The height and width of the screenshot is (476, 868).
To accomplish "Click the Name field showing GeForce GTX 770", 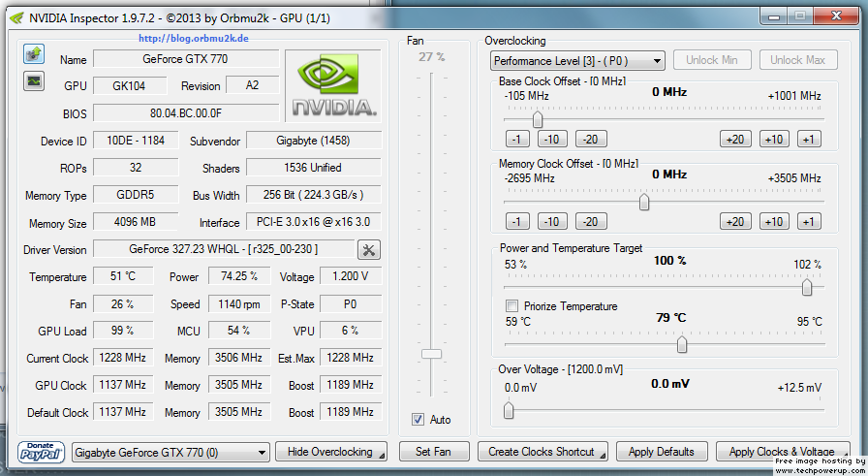I will point(186,59).
